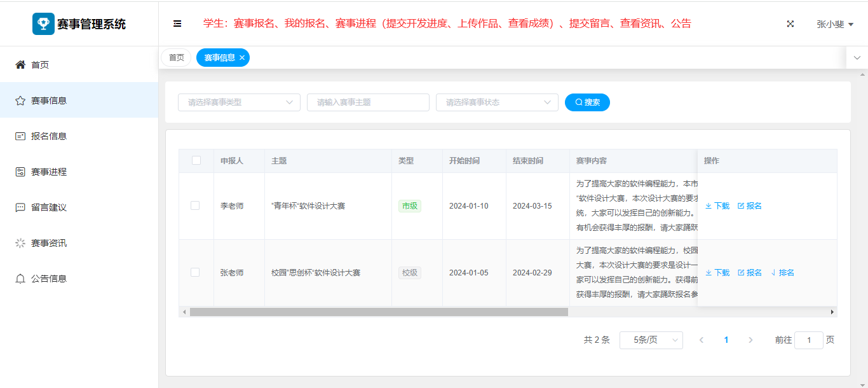Open 报名信息 via its sidebar icon
The image size is (868, 388).
coord(20,136)
